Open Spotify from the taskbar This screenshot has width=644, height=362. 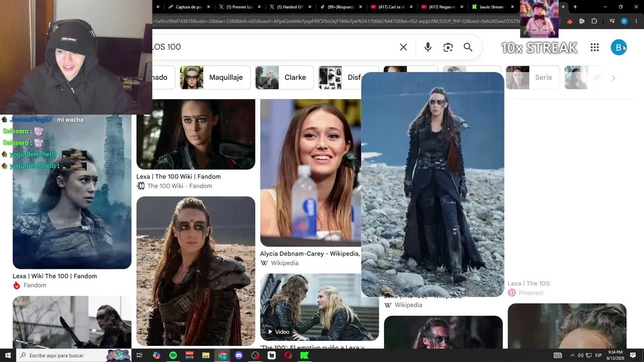173,355
